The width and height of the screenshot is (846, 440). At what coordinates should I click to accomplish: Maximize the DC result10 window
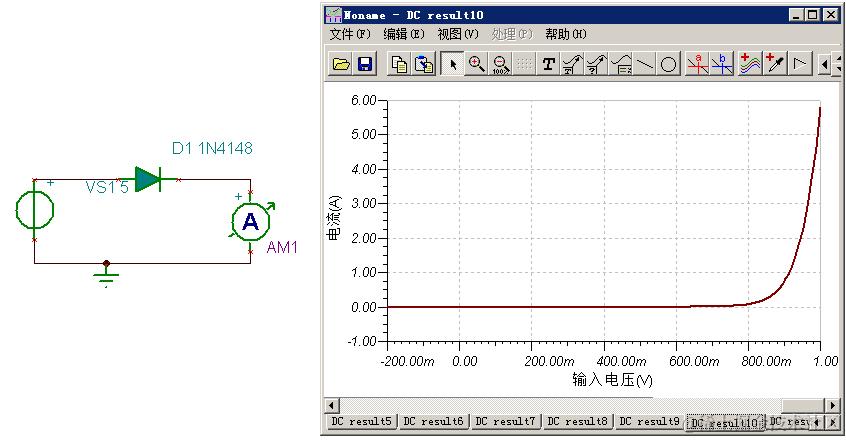(813, 15)
